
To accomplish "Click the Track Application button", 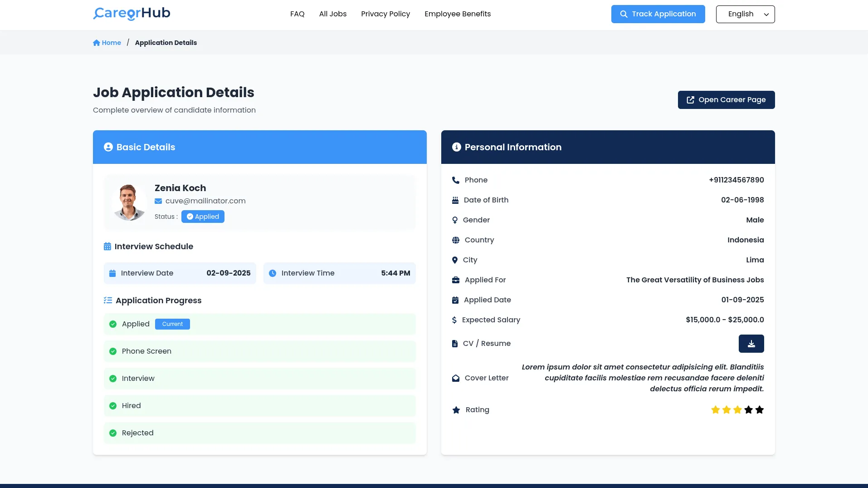I will pyautogui.click(x=658, y=14).
